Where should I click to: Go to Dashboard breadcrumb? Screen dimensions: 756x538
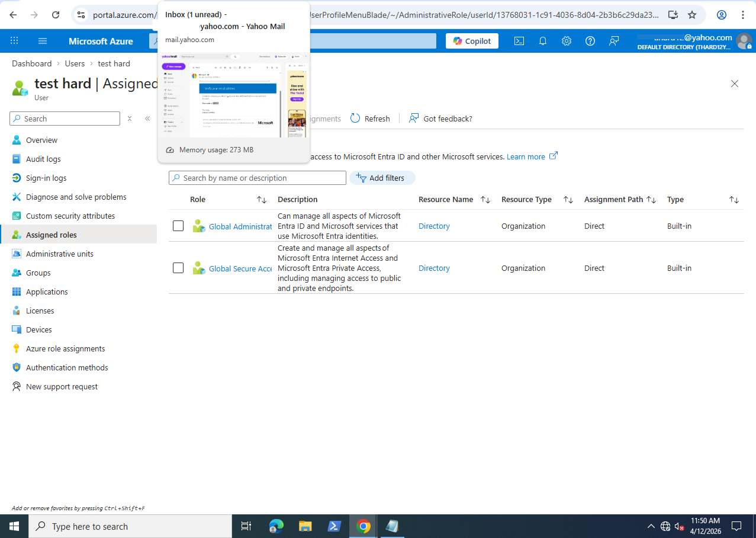tap(32, 63)
